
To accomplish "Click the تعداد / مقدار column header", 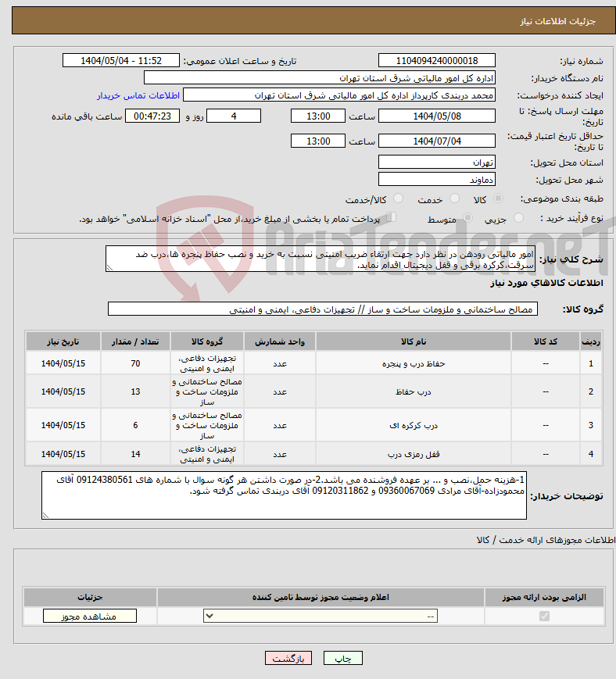I will tap(135, 341).
